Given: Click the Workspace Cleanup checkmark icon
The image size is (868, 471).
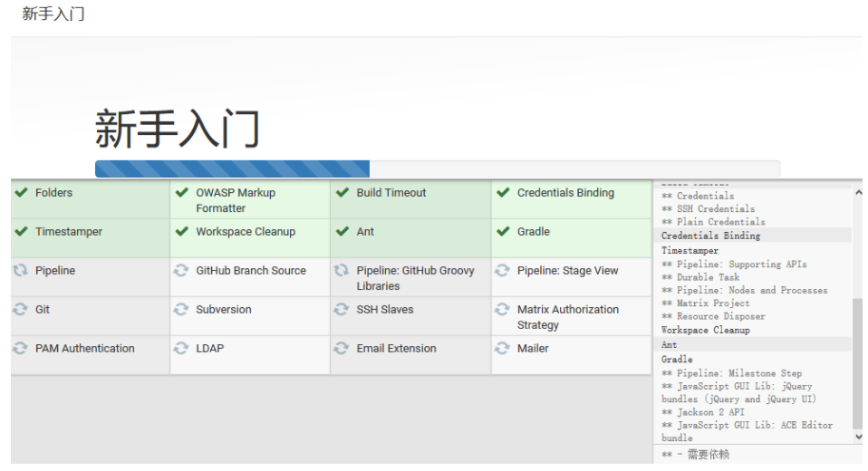Looking at the screenshot, I should coord(181,231).
